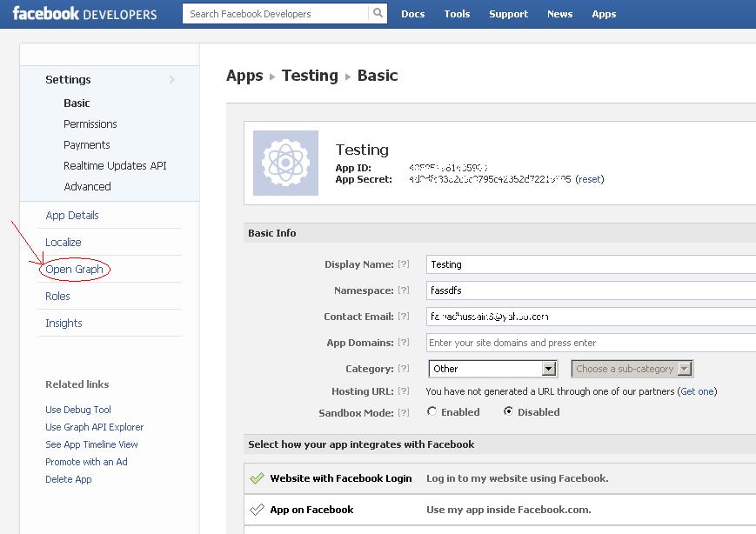This screenshot has width=756, height=534.
Task: Click the Display Name help [?] icon
Action: click(x=404, y=264)
